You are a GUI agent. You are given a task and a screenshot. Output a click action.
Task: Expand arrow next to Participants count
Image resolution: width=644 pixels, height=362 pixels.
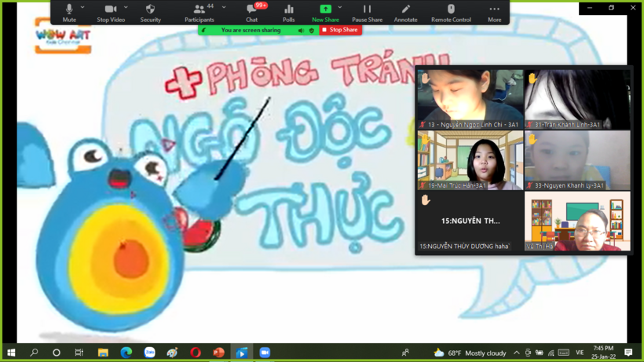(224, 8)
